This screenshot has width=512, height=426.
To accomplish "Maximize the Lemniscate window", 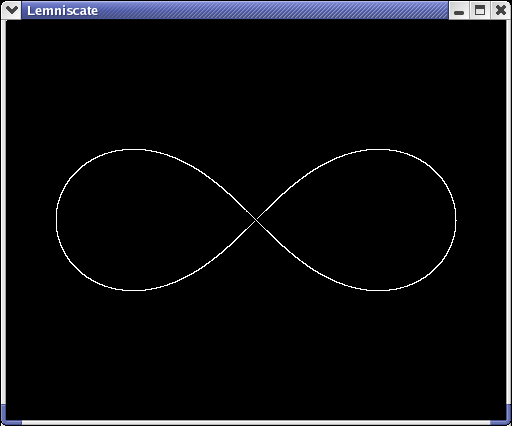I will (x=480, y=10).
